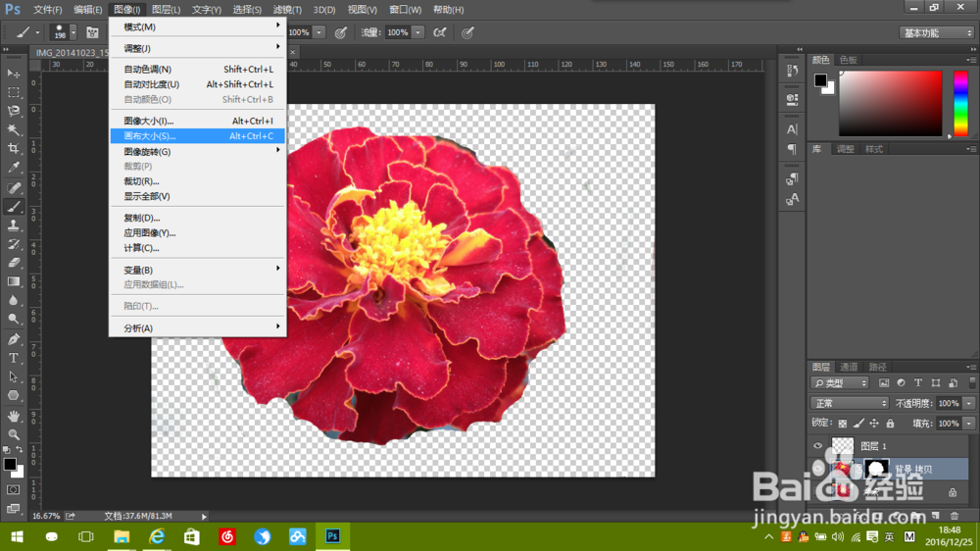980x551 pixels.
Task: Expand the layer 不透明度 opacity dropdown arrow
Action: [x=969, y=403]
